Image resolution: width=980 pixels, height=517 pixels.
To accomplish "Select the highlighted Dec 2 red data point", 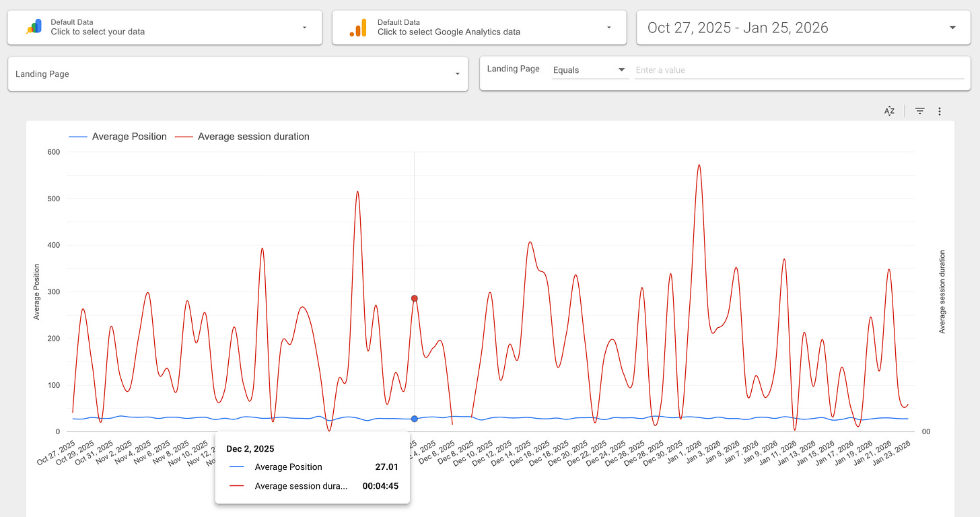I will [414, 297].
